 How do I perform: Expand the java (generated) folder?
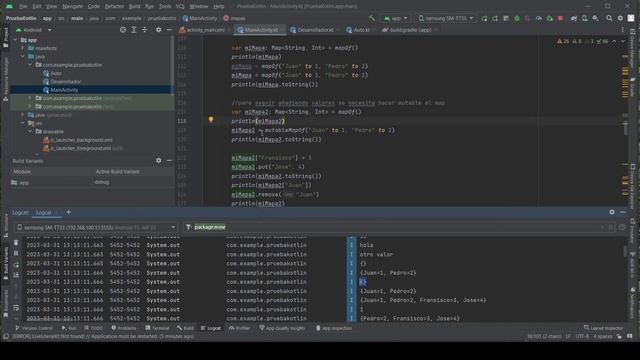click(23, 115)
